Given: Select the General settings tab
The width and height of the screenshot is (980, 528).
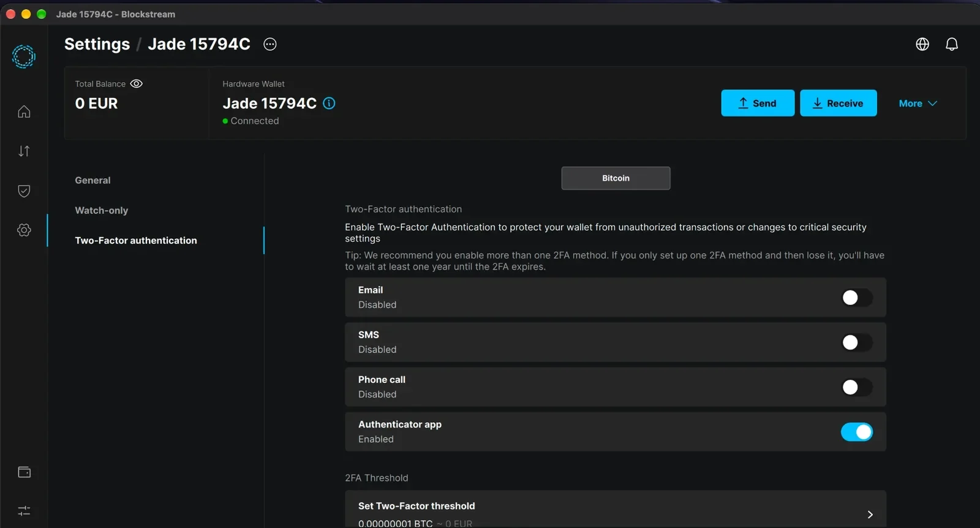Looking at the screenshot, I should [92, 180].
